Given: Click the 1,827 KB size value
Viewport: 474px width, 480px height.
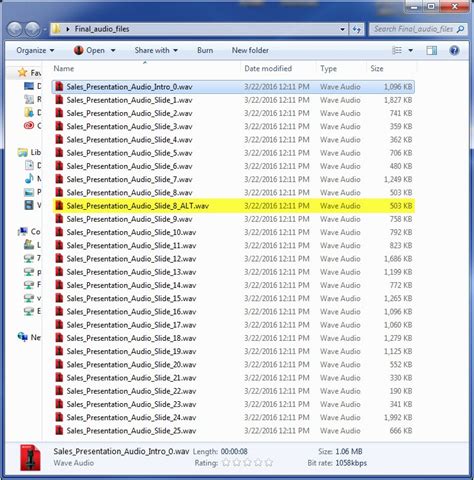Looking at the screenshot, I should (398, 100).
